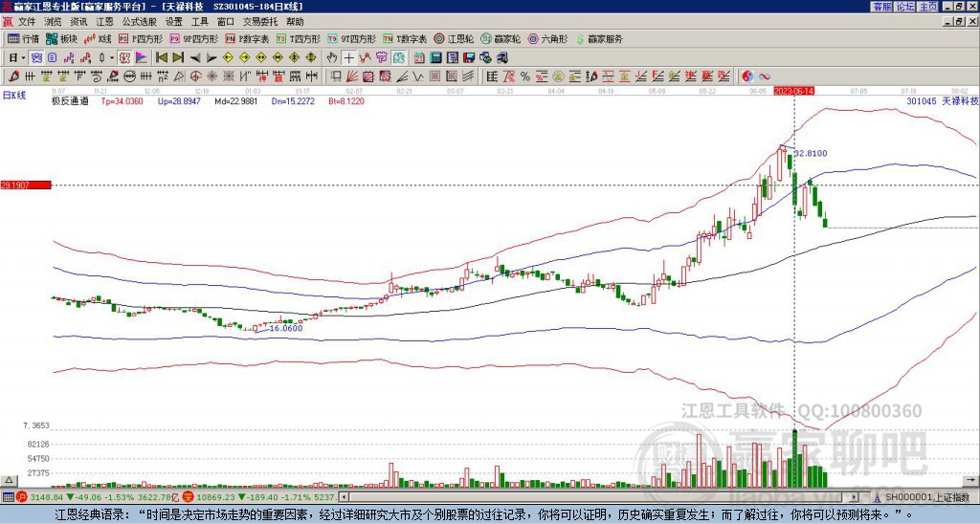Open the calculator icon
Viewport: 980px width, 524px height.
coord(436,58)
